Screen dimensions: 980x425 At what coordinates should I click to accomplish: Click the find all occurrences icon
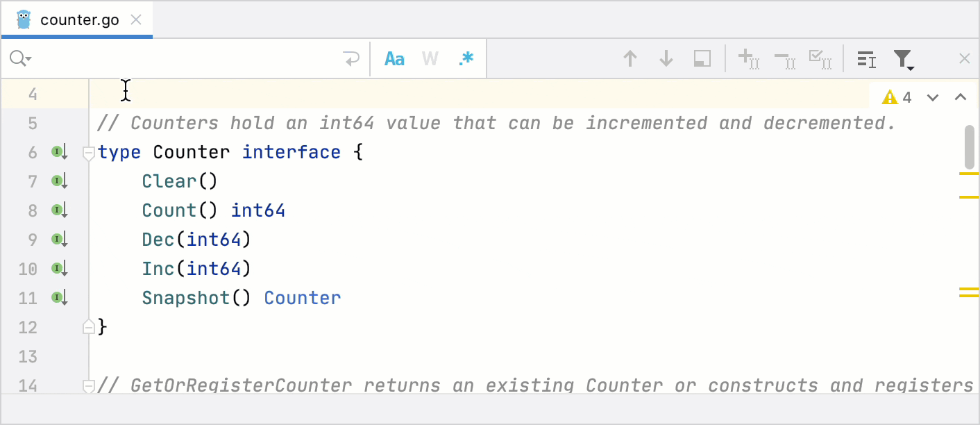tap(701, 58)
